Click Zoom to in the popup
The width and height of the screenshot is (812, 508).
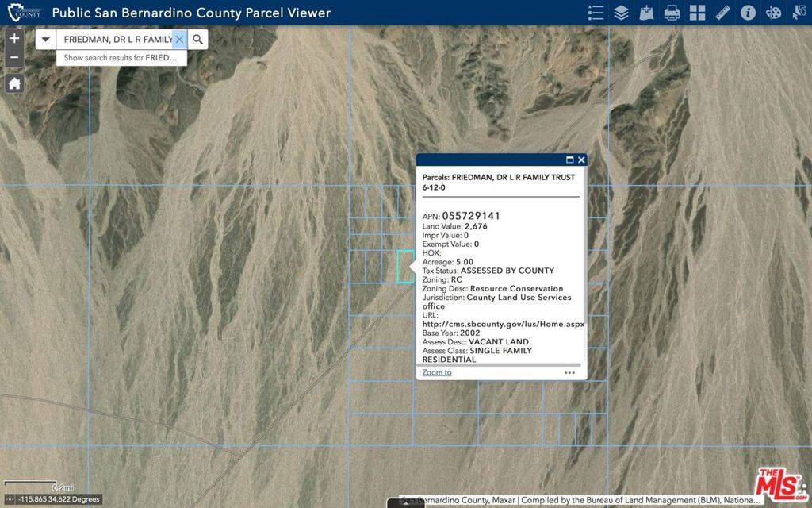click(x=436, y=372)
